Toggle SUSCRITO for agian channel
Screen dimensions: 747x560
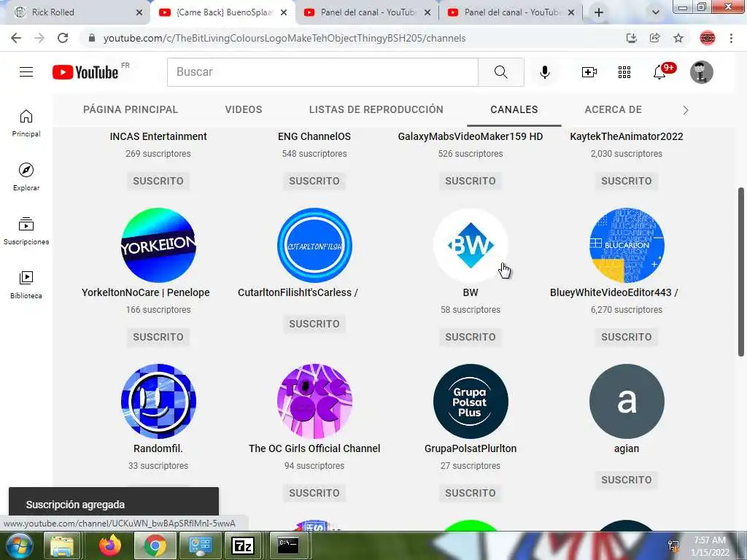point(627,480)
